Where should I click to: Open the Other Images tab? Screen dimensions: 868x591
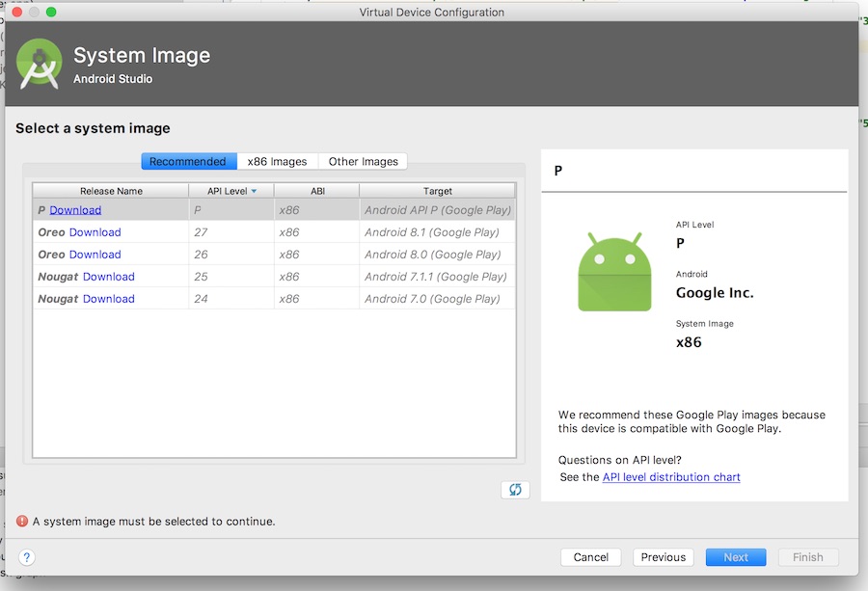(x=364, y=162)
